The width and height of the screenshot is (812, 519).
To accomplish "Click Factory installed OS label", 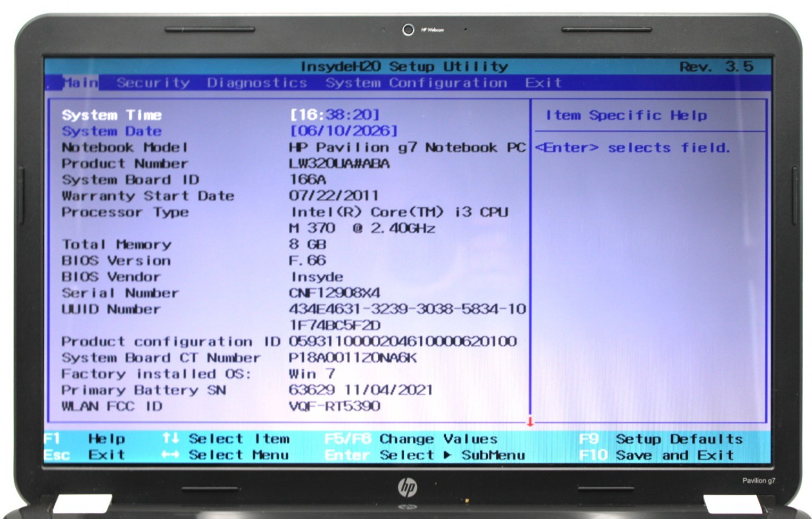I will [156, 374].
